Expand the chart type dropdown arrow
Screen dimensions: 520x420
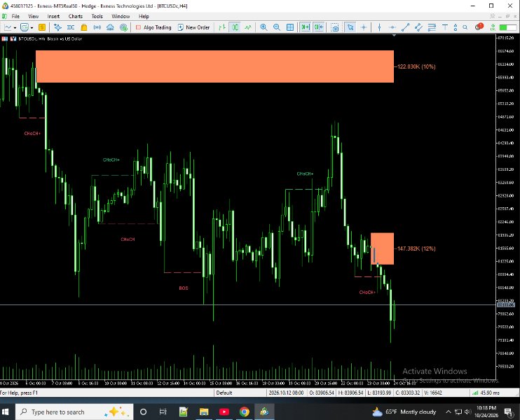coord(15,27)
